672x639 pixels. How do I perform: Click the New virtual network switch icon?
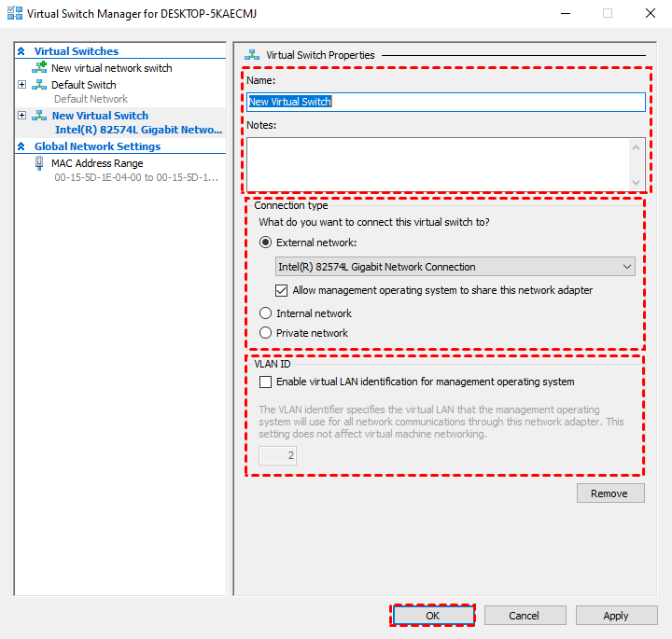point(39,67)
